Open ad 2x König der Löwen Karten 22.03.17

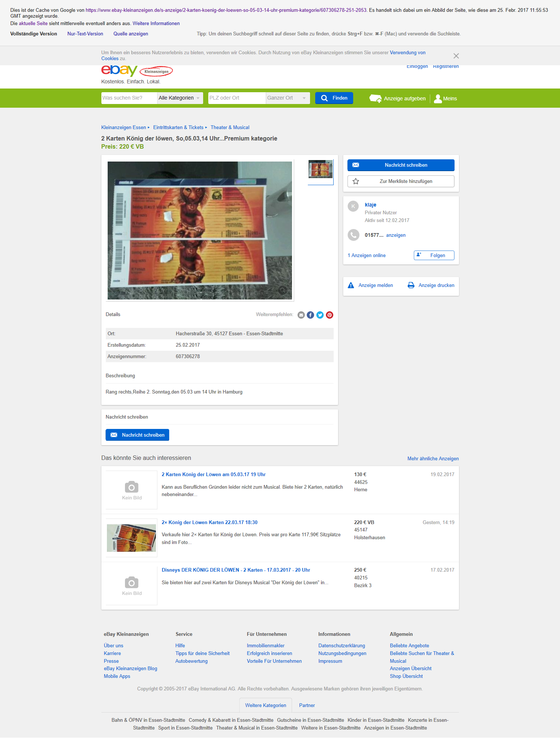210,523
